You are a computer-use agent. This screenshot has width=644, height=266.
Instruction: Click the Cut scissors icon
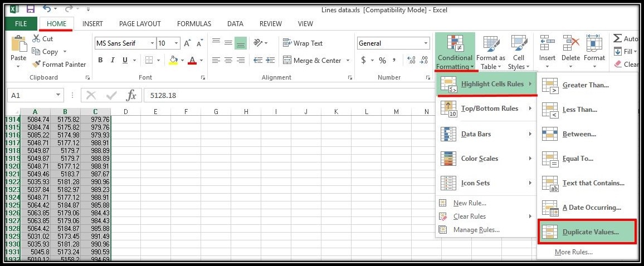(x=36, y=38)
